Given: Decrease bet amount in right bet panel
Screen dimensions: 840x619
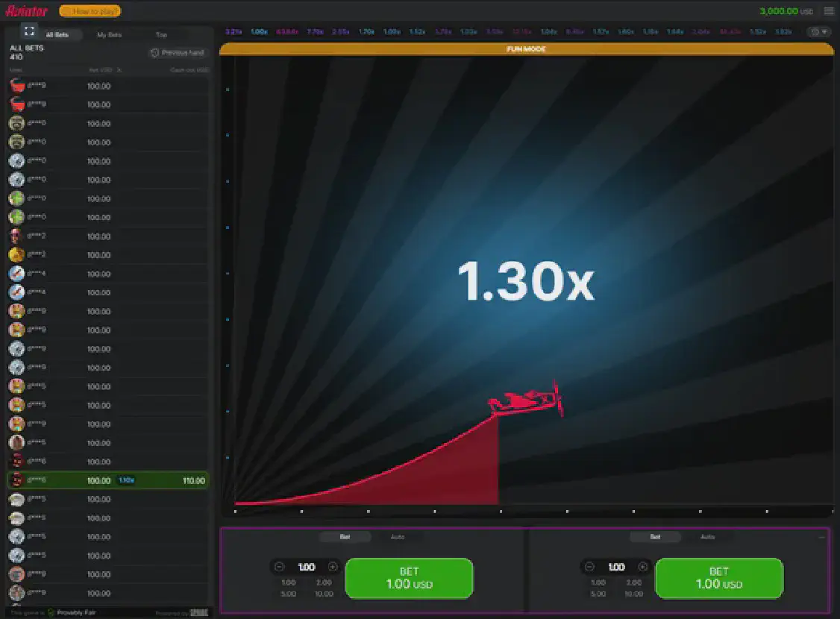Looking at the screenshot, I should coord(589,567).
